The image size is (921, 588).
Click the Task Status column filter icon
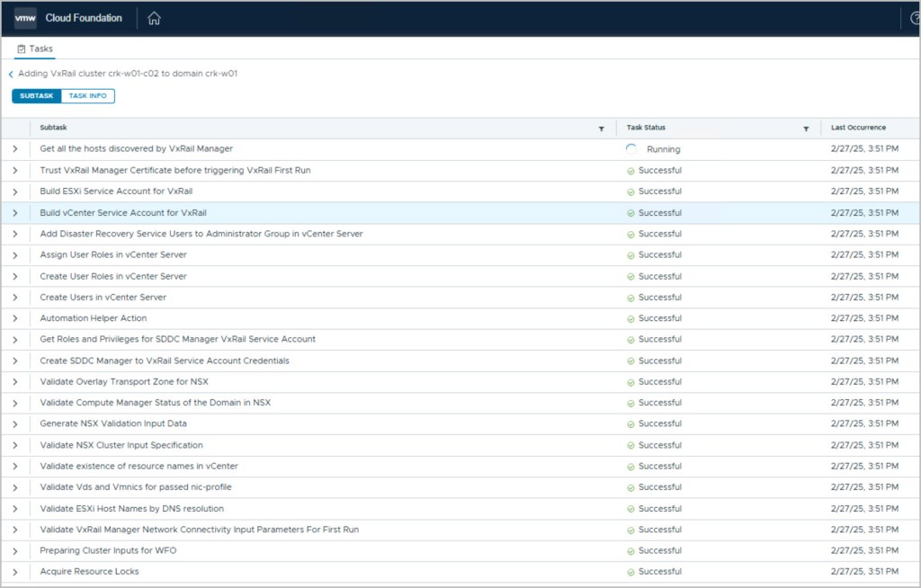click(x=806, y=129)
